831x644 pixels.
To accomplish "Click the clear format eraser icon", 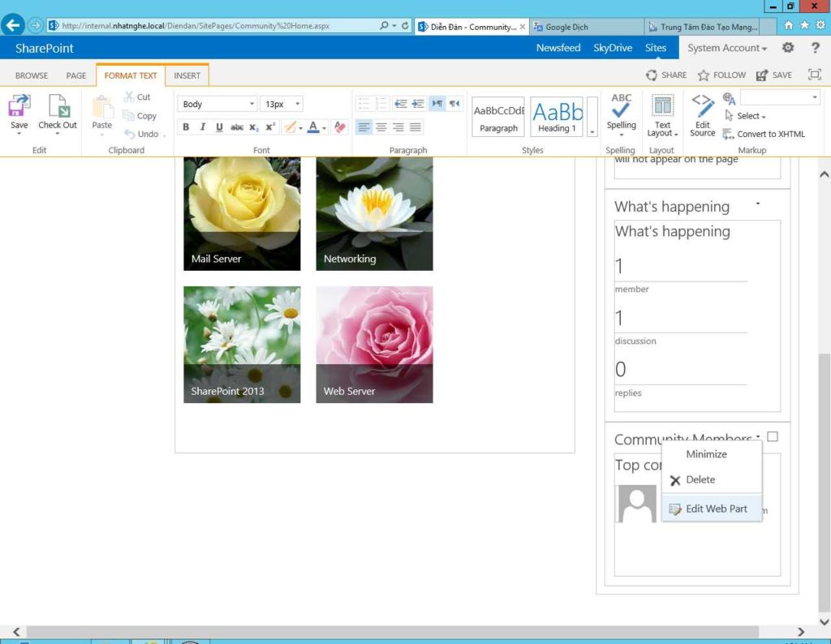I will [x=340, y=127].
